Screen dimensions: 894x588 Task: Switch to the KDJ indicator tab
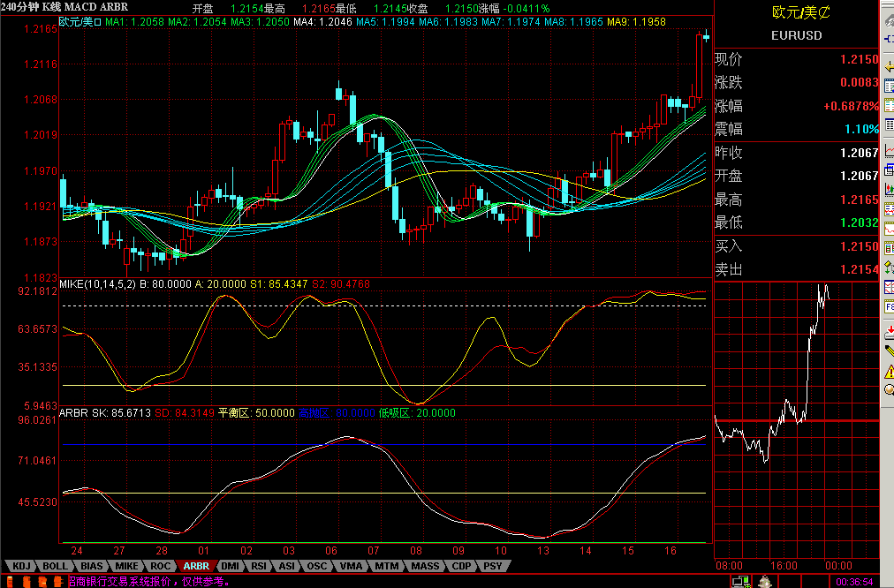point(21,566)
